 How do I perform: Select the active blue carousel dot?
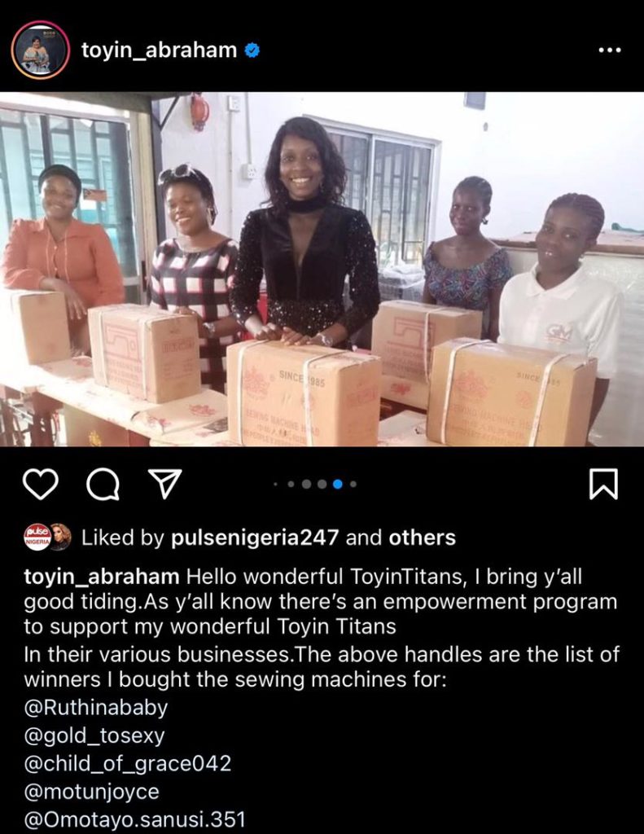337,484
